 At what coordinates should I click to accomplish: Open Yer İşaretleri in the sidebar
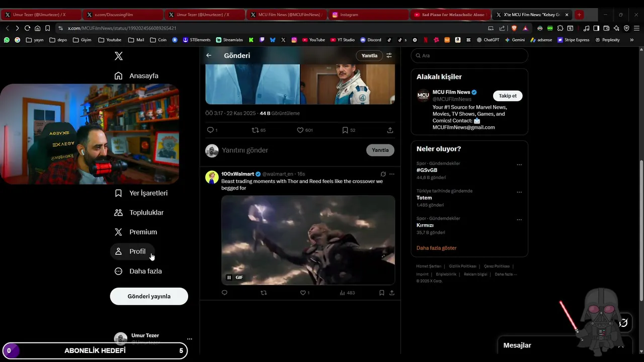tap(141, 193)
